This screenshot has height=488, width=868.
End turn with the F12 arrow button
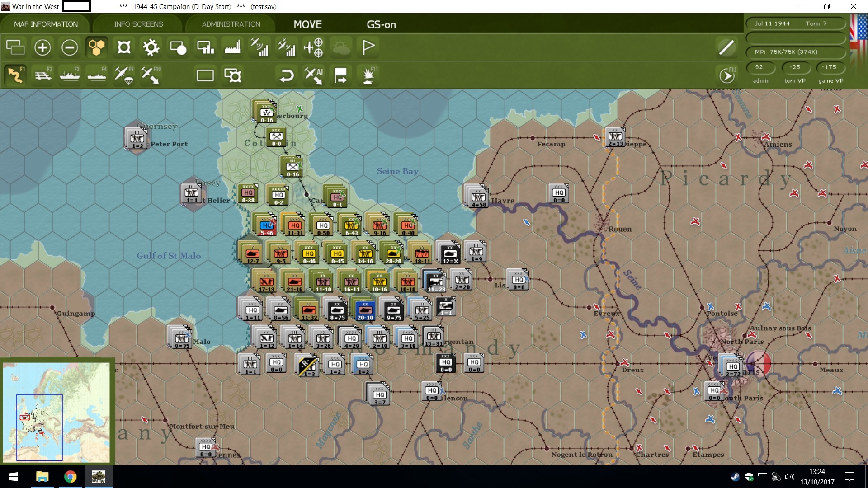(x=727, y=75)
